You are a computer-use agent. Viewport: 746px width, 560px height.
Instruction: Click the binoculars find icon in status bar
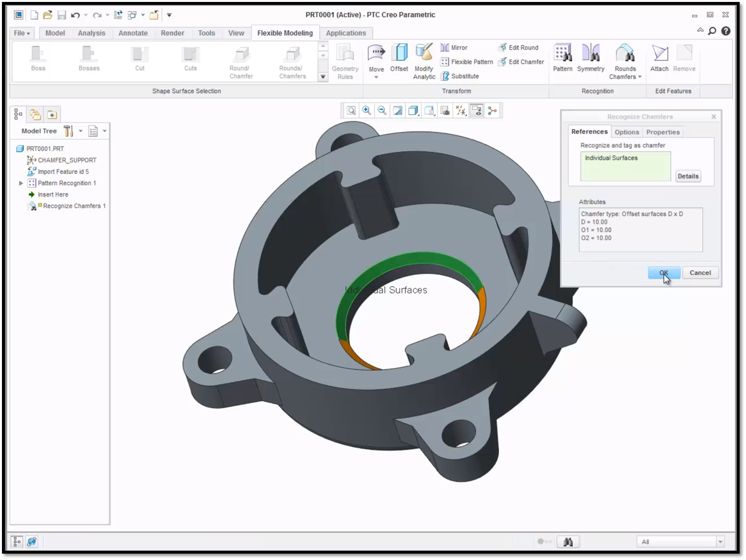[568, 541]
